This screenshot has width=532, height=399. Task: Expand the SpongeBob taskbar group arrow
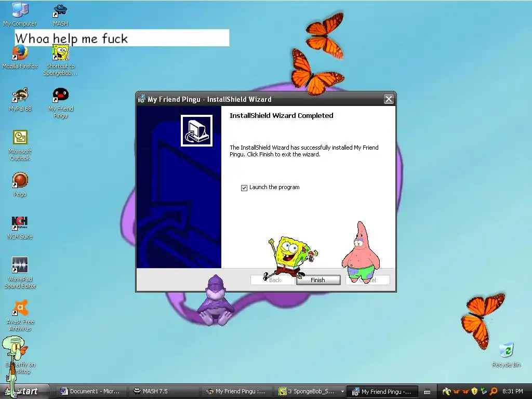pyautogui.click(x=342, y=392)
